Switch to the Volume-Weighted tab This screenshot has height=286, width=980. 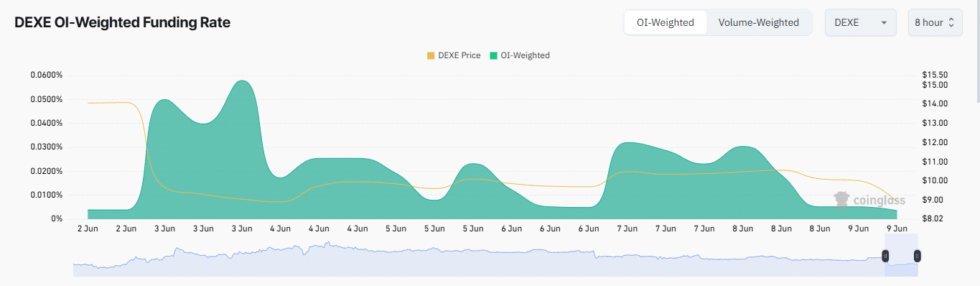(759, 22)
